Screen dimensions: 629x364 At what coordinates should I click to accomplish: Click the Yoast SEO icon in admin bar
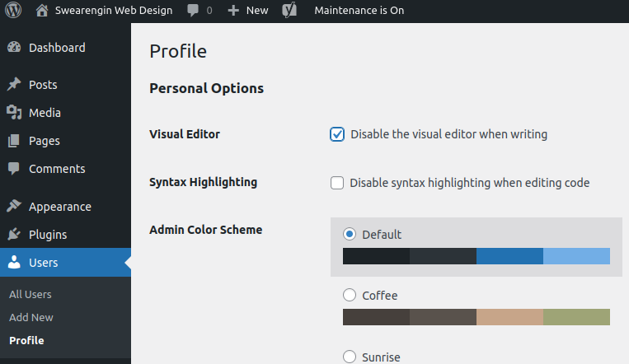[x=289, y=10]
